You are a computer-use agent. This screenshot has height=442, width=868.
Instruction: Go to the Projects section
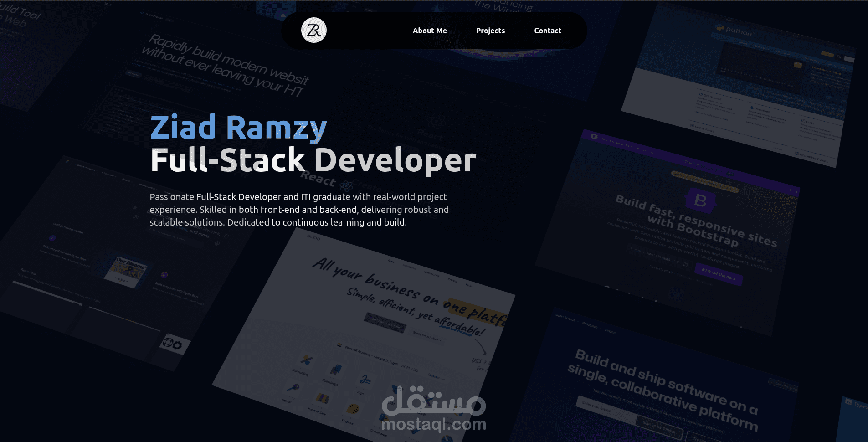point(490,31)
